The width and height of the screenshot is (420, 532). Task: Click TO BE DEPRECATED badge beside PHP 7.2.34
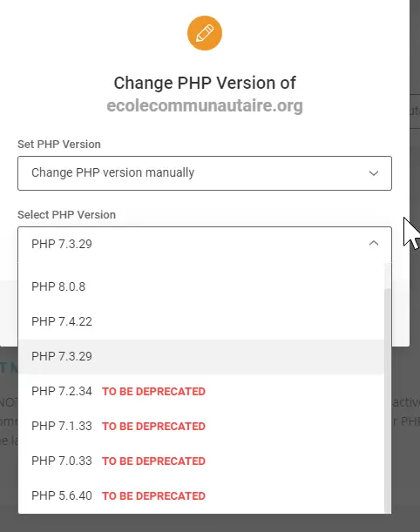(154, 392)
